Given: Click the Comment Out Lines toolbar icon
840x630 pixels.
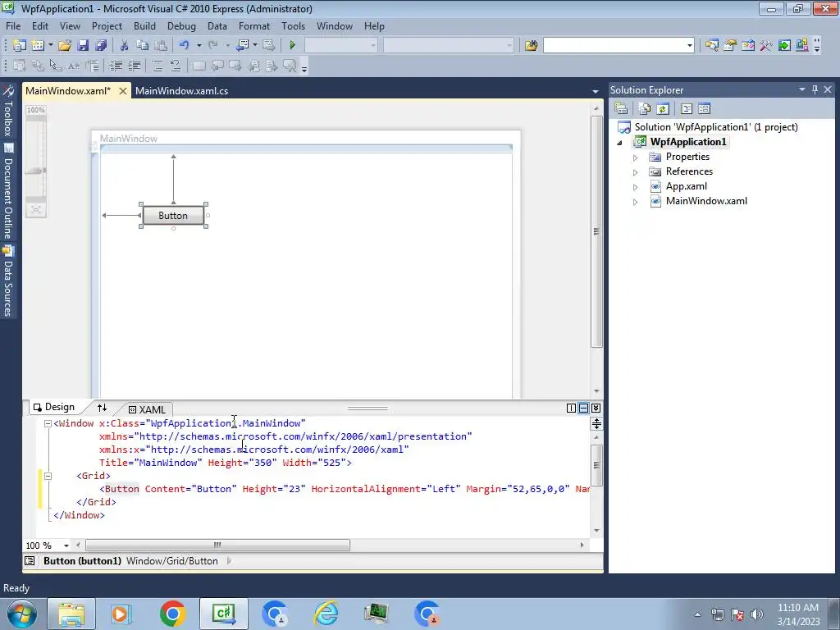Looking at the screenshot, I should [x=157, y=66].
